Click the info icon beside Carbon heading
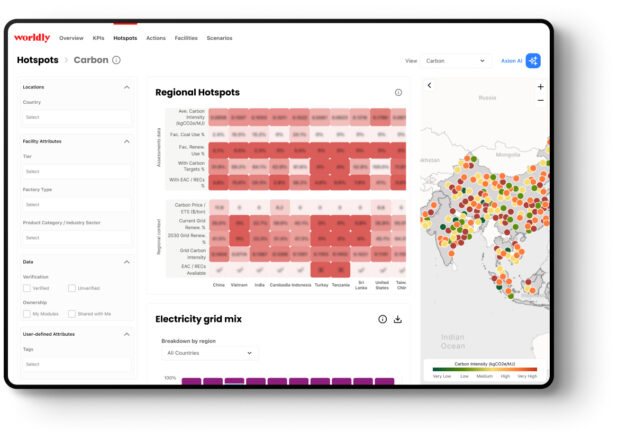 [x=117, y=60]
